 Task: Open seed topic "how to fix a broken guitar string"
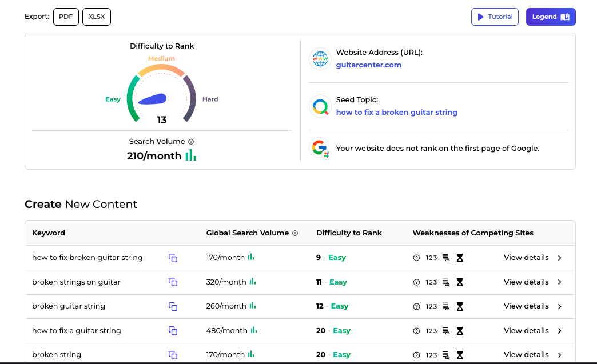pos(397,112)
